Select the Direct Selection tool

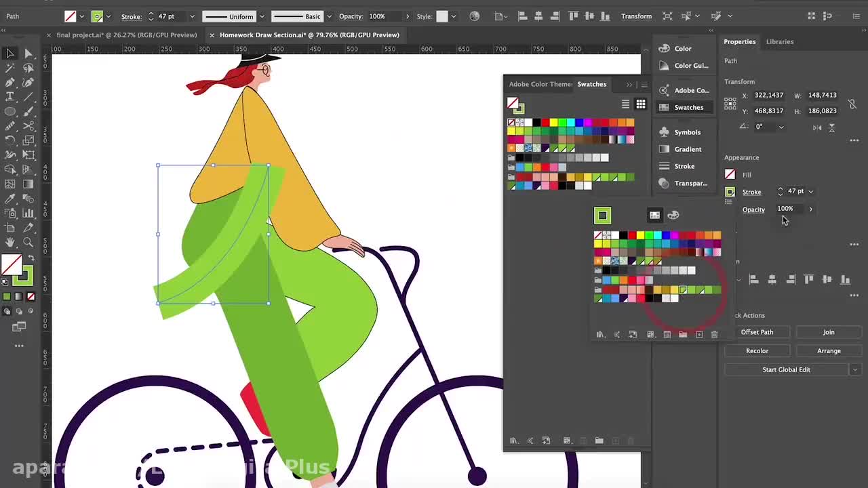[28, 54]
